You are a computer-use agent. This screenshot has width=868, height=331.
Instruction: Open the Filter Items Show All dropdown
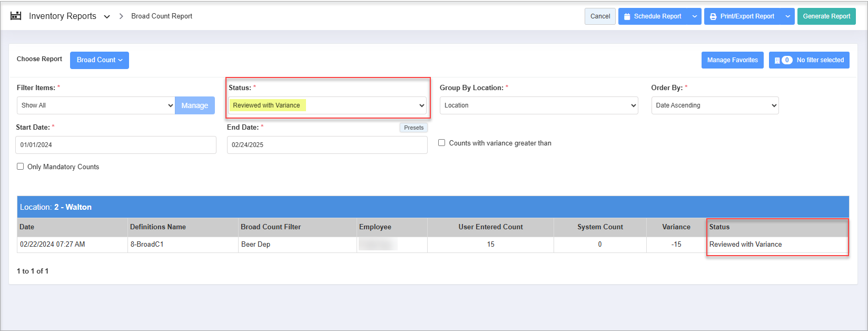[x=95, y=105]
